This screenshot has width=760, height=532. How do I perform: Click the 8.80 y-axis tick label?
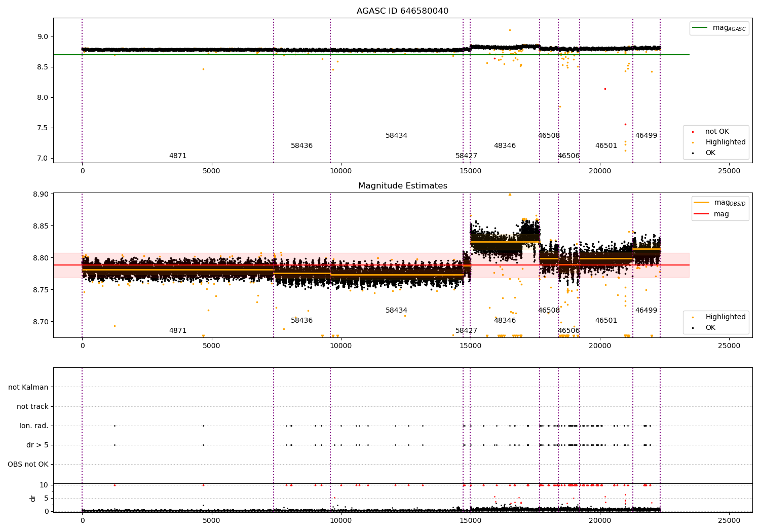pos(41,258)
